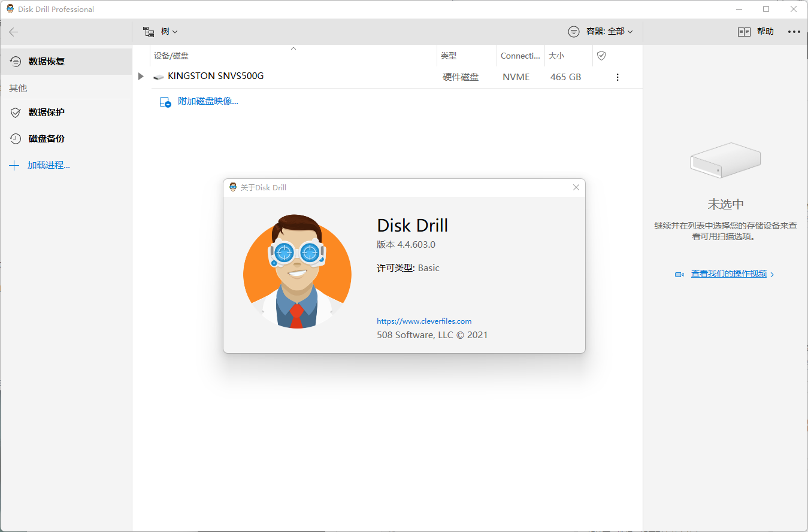
Task: Click the 加载进程... link
Action: (49, 165)
